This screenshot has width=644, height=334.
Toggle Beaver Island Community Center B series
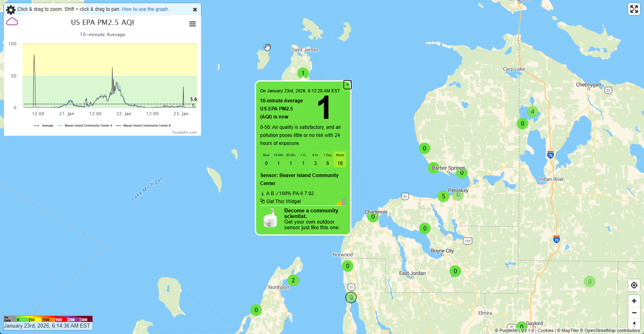[x=143, y=126]
